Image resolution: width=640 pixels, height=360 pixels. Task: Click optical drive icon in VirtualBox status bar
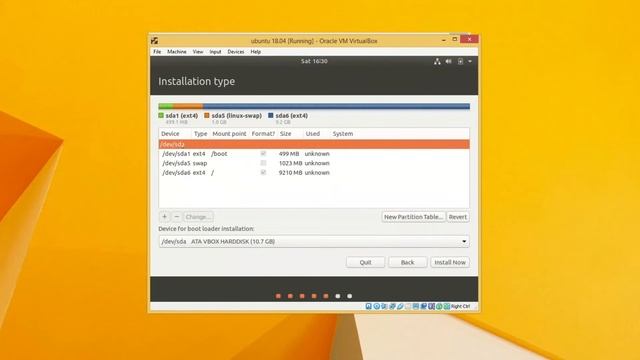(377, 306)
